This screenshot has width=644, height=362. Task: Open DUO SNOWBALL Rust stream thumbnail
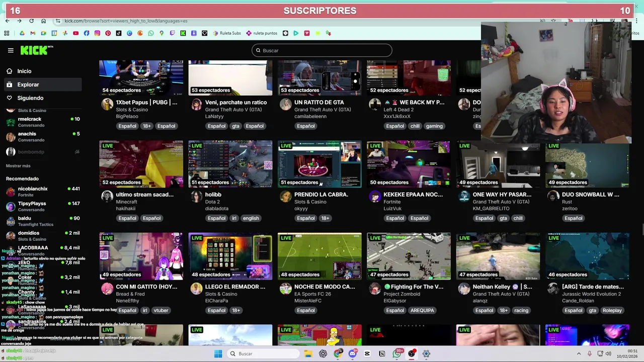point(587,164)
